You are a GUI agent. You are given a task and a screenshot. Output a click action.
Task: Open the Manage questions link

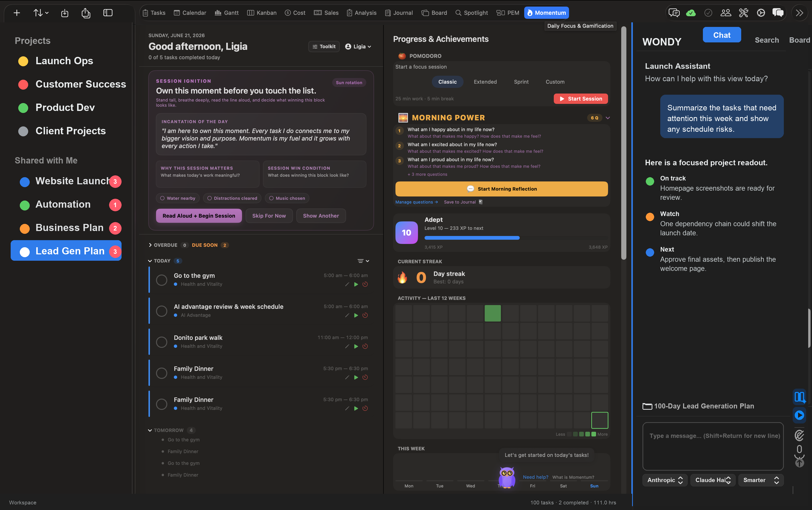coord(416,202)
